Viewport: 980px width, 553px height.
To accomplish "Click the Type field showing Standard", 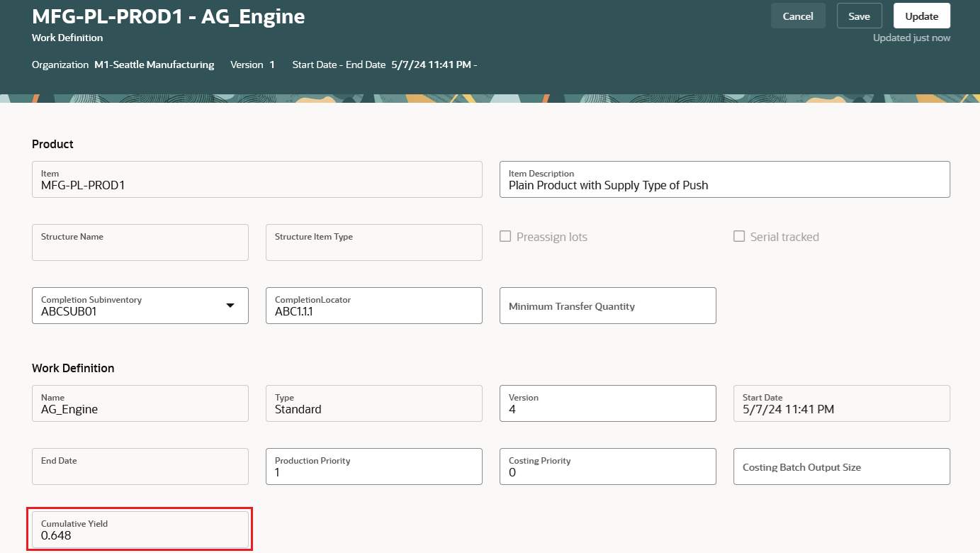I will 374,403.
